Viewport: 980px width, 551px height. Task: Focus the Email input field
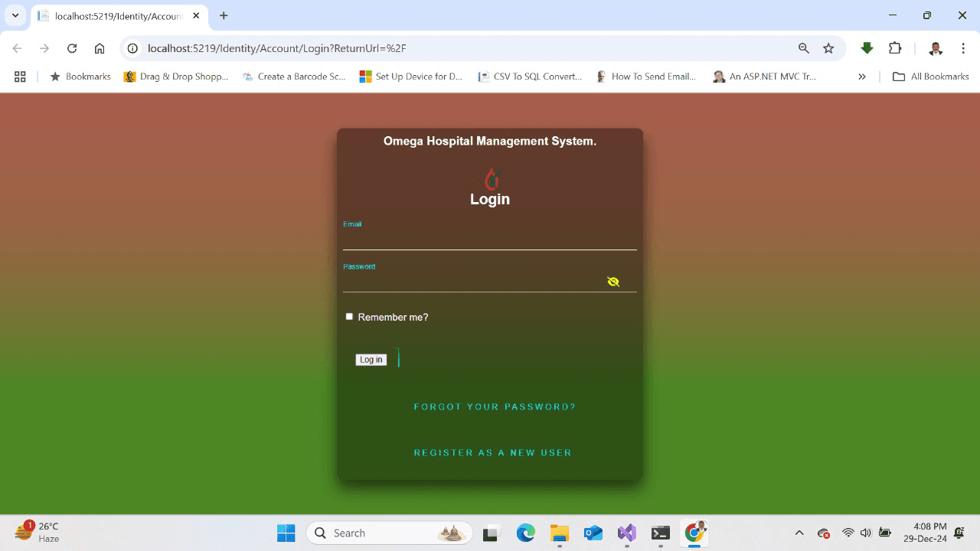point(490,240)
